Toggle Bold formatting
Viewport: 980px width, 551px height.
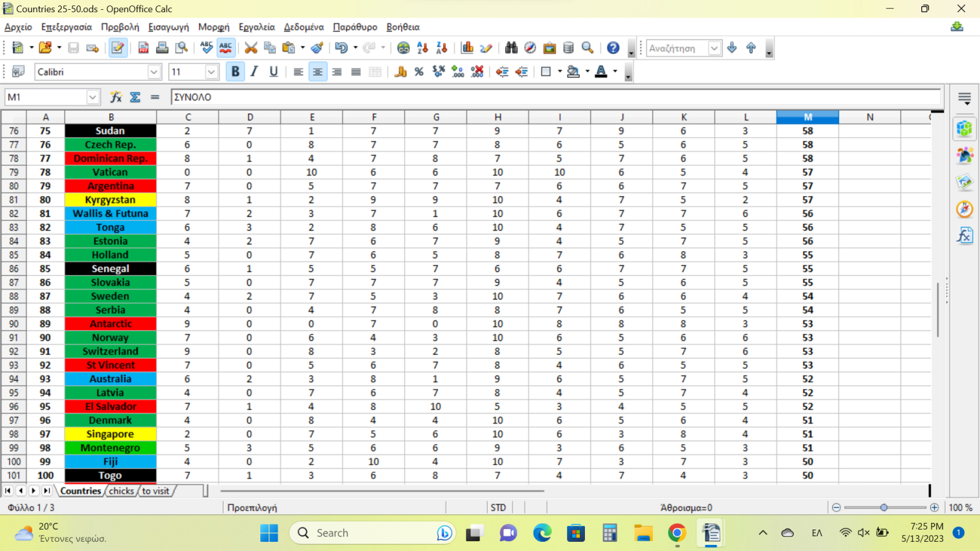(x=235, y=72)
